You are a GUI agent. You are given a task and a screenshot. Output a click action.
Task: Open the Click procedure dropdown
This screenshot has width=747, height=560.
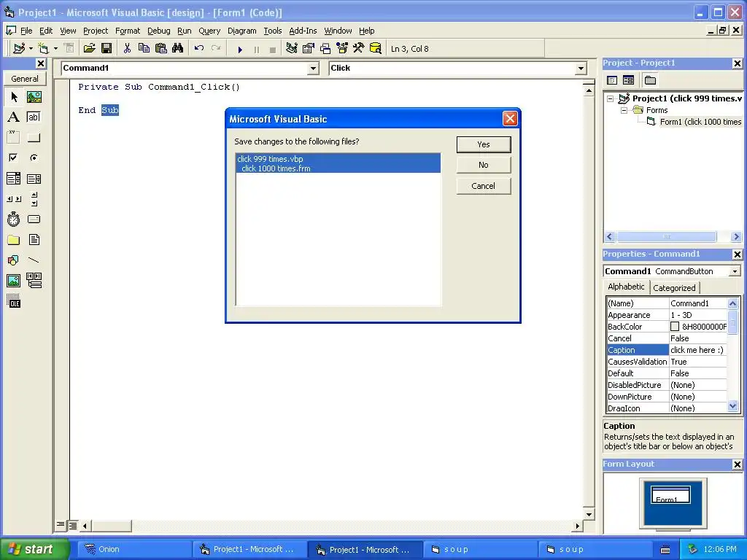[581, 69]
